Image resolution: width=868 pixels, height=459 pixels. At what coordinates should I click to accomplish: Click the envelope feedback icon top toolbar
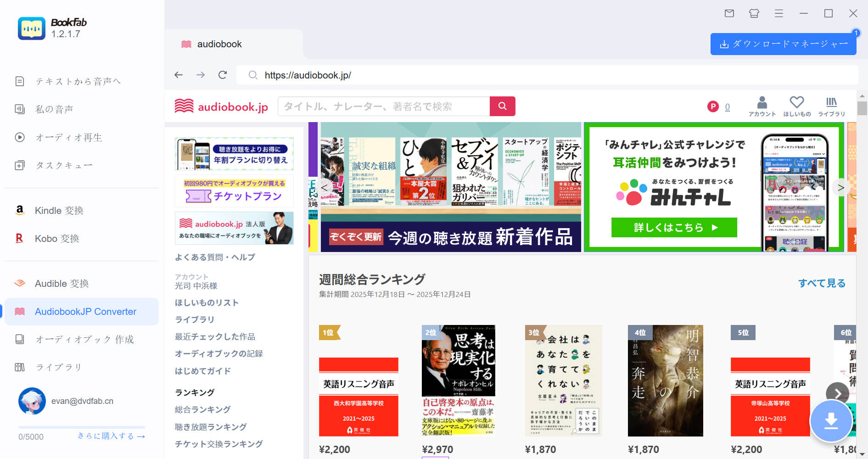click(x=729, y=14)
